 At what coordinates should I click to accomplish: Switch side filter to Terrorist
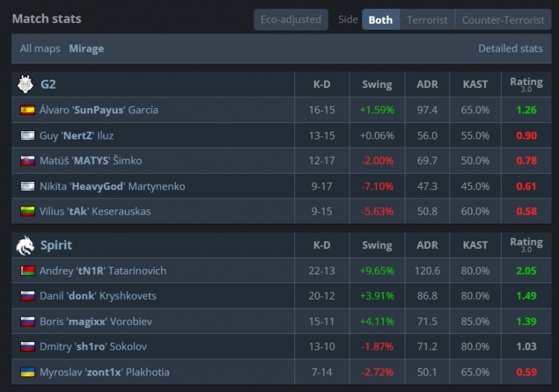click(x=427, y=20)
